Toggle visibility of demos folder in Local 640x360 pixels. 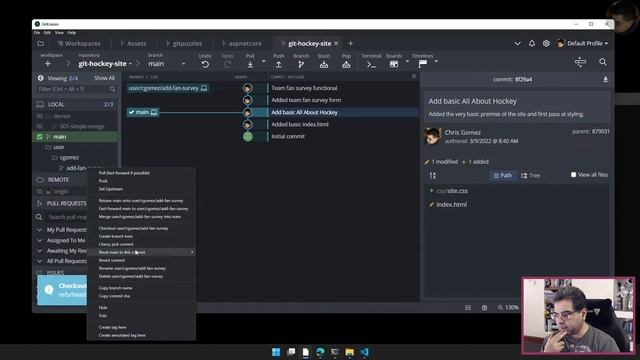pyautogui.click(x=40, y=116)
